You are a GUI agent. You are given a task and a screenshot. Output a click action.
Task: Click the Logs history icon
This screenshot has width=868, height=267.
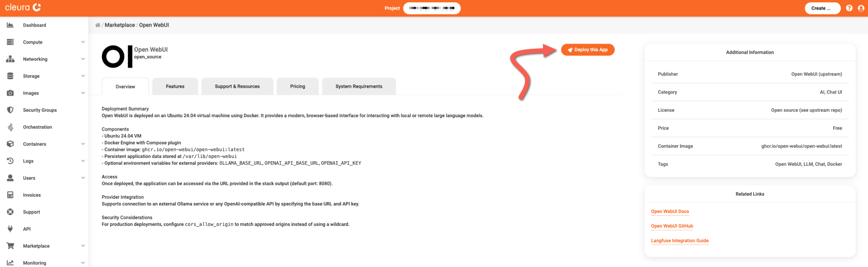pyautogui.click(x=10, y=161)
